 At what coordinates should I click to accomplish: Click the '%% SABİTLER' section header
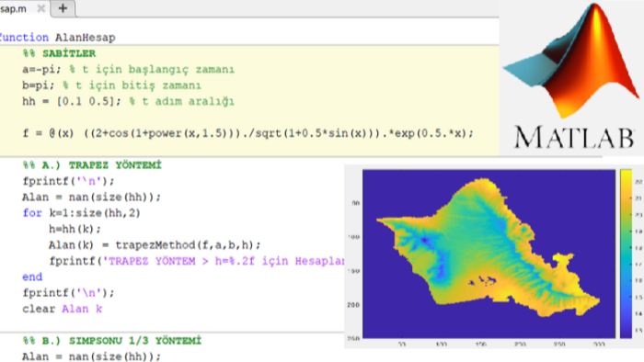click(59, 53)
